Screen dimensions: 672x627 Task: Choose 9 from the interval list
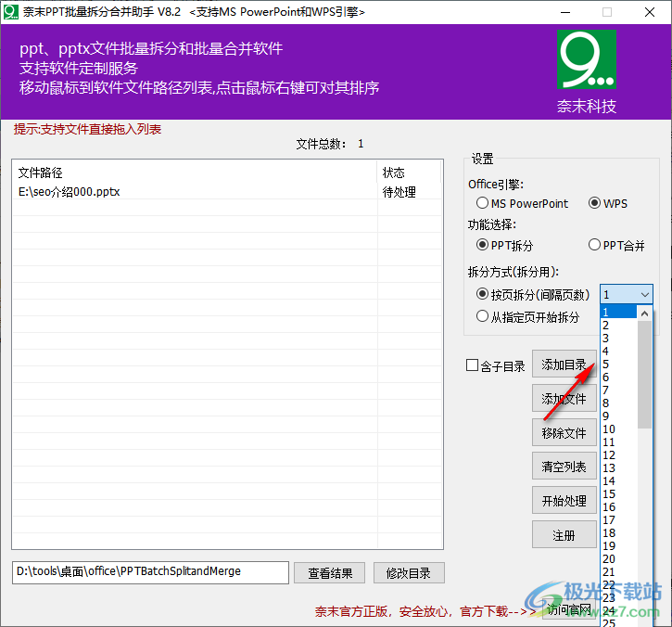(x=618, y=416)
